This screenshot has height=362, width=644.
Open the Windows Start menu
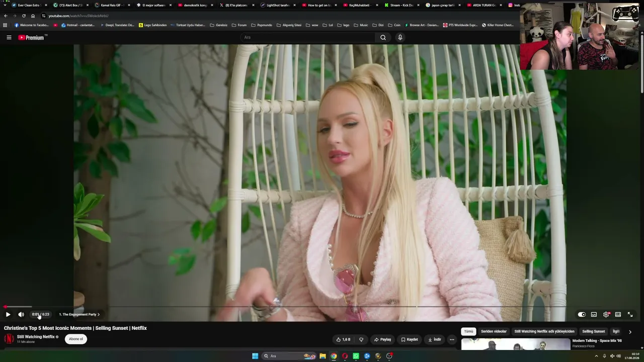255,356
